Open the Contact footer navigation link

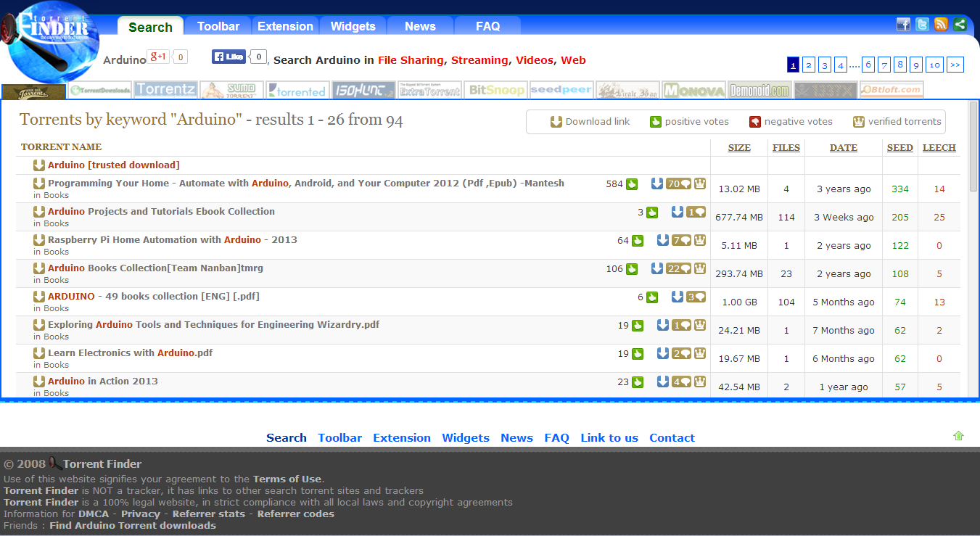[672, 437]
